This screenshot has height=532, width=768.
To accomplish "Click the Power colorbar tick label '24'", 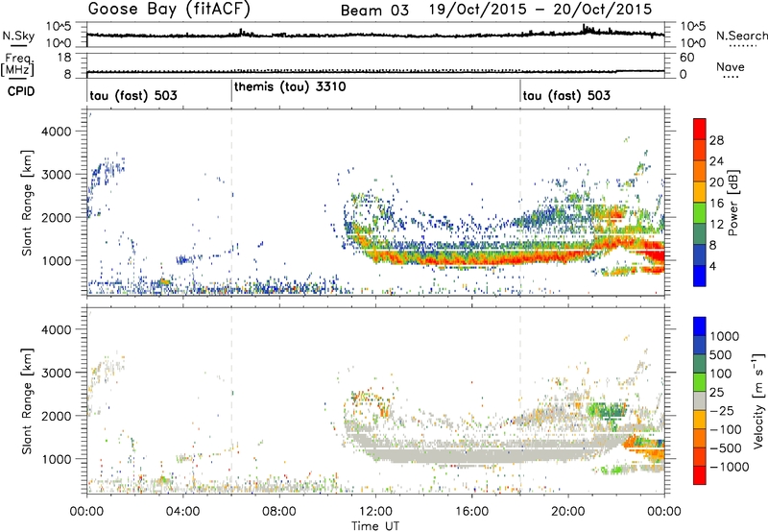I will click(716, 161).
